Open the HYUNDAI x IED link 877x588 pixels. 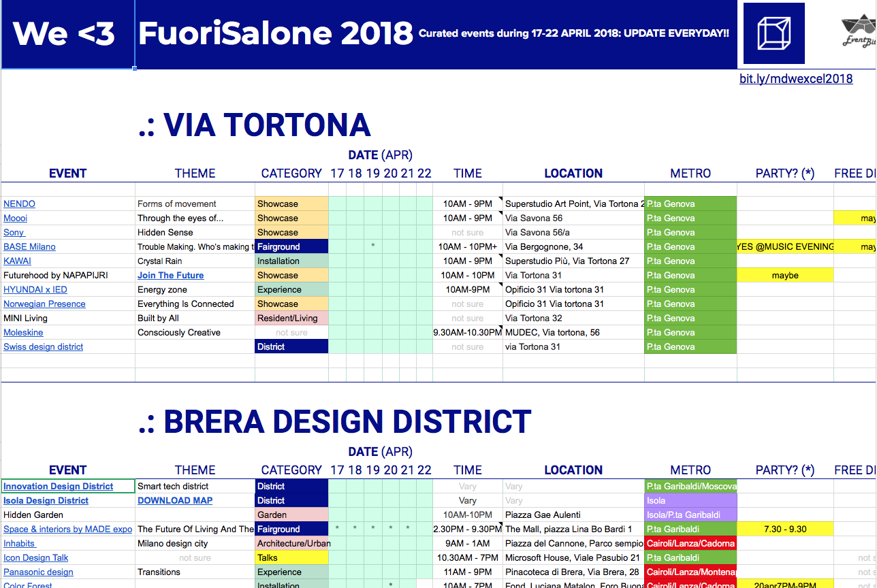pyautogui.click(x=35, y=289)
